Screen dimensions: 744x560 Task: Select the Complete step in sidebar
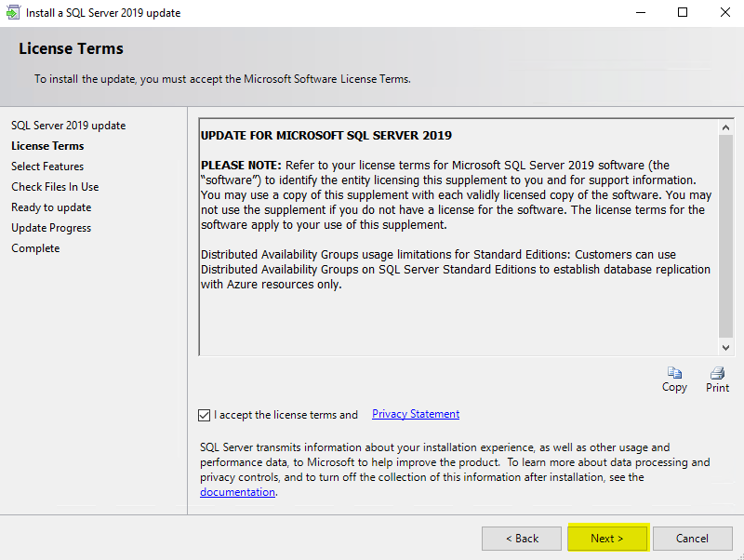pyautogui.click(x=35, y=248)
